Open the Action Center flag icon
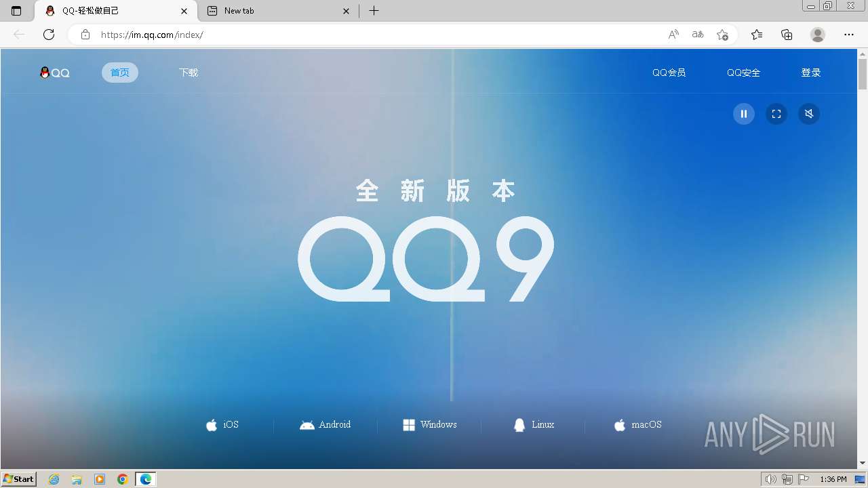868x488 pixels. click(x=804, y=479)
